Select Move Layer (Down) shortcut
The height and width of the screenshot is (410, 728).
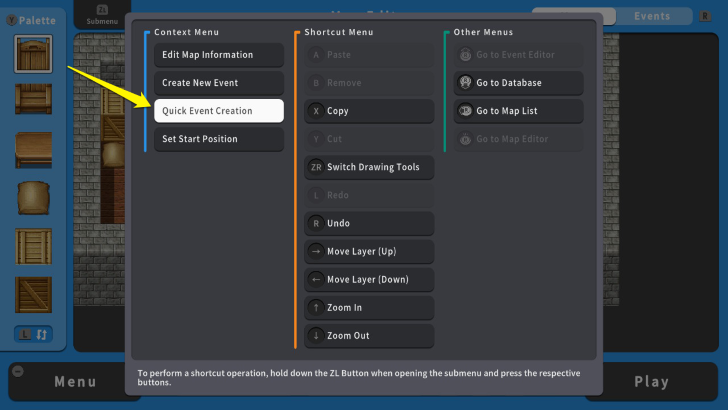coord(369,280)
